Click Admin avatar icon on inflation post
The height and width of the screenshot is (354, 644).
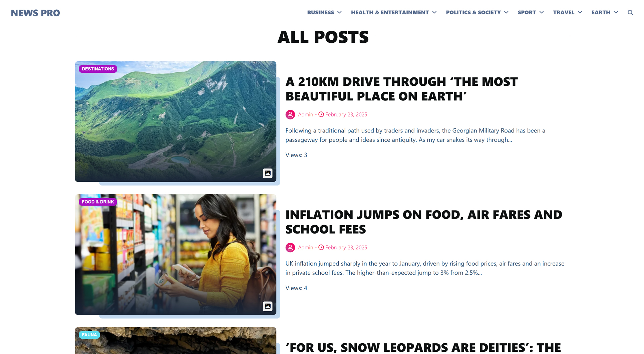290,248
